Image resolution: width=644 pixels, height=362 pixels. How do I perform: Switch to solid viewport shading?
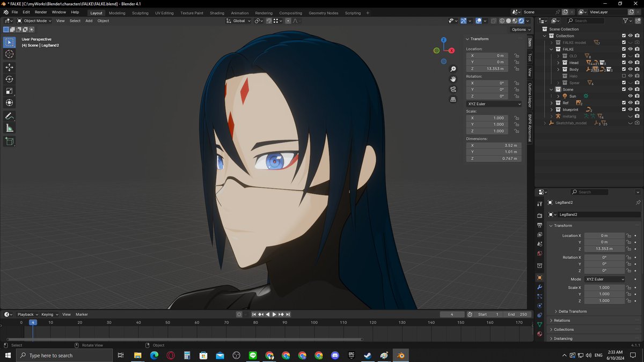(508, 21)
